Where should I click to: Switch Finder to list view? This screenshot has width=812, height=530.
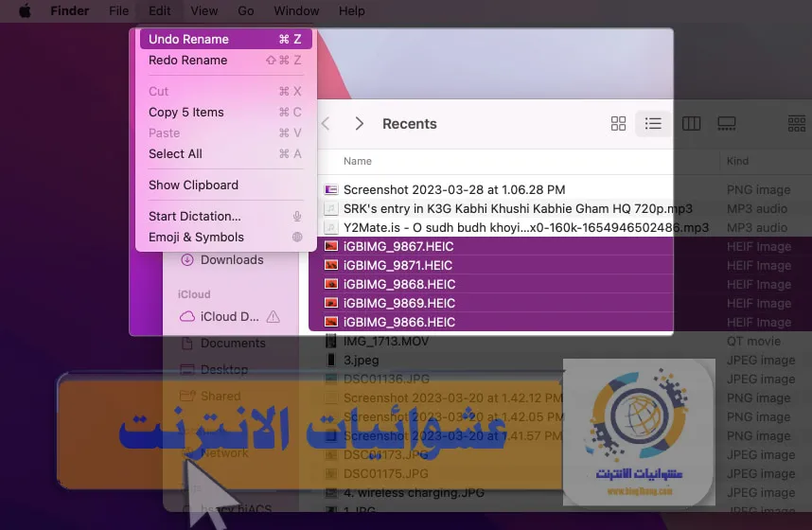[653, 123]
